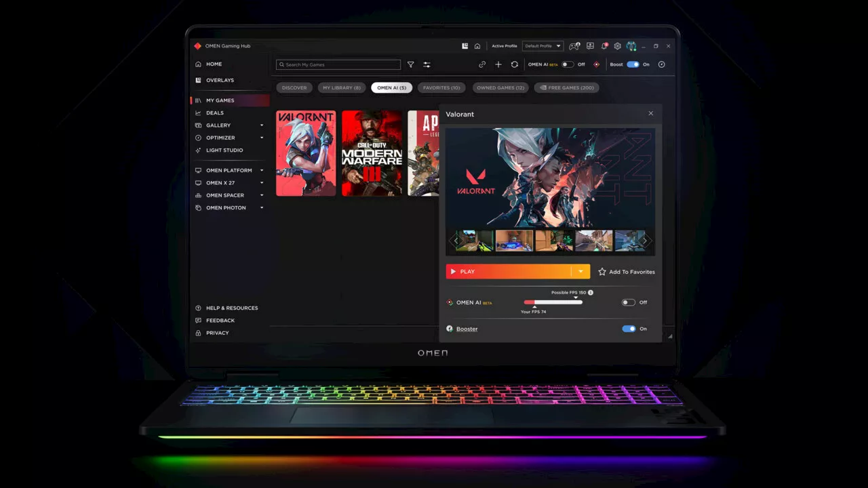Click the link accounts chain icon
868x488 pixels.
coord(482,64)
